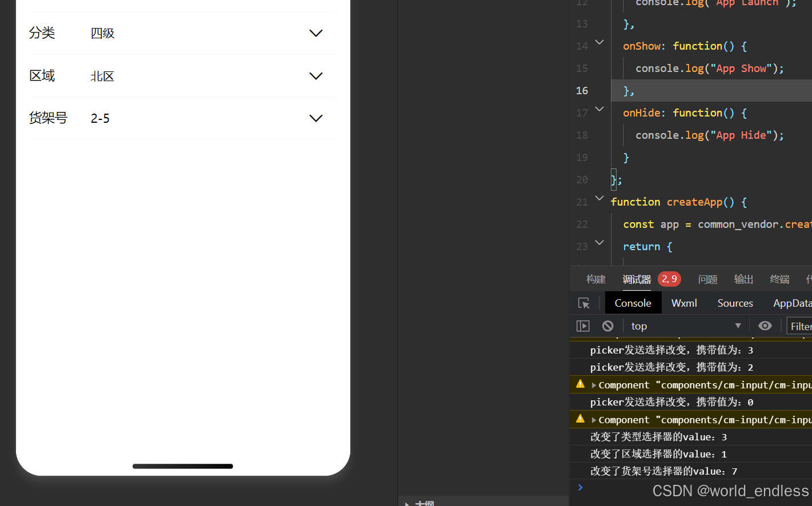The height and width of the screenshot is (506, 812).
Task: Select log line 改变了类型选择器的value: 3
Action: click(x=658, y=437)
